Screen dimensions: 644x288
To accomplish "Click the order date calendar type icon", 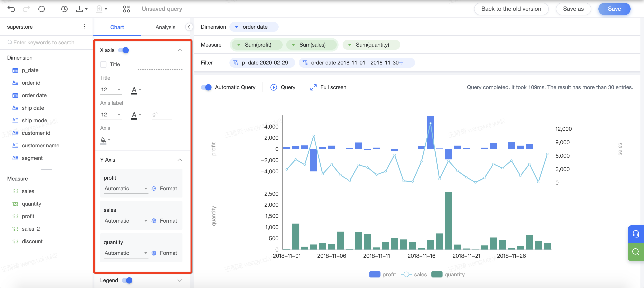I will point(15,95).
